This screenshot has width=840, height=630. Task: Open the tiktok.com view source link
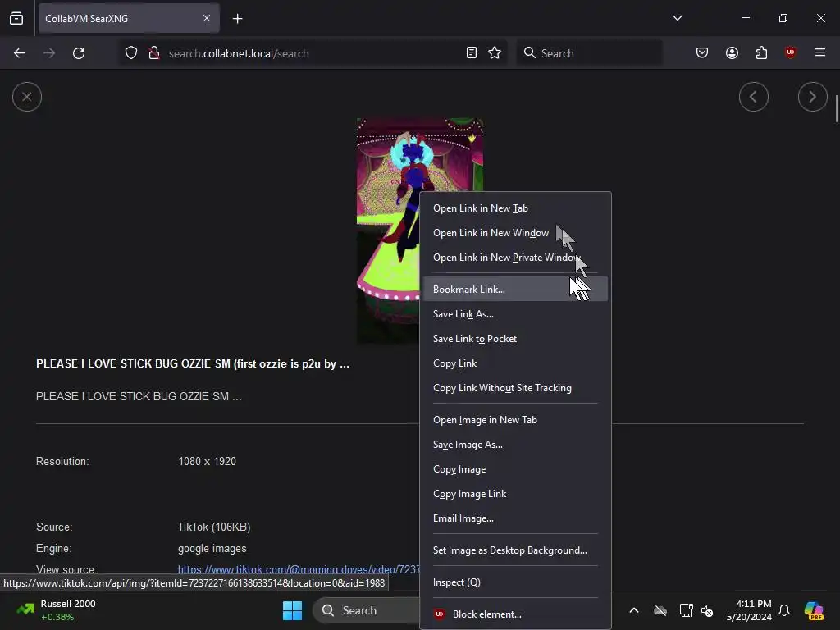[299, 569]
